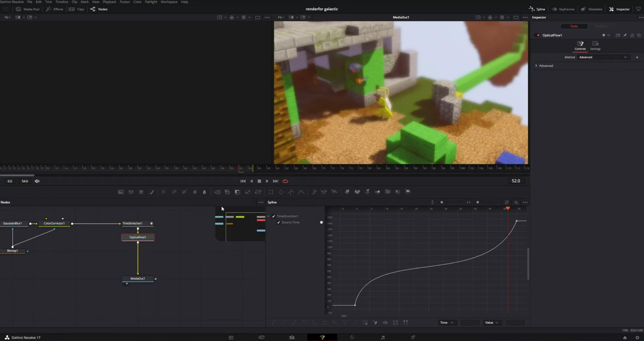
Task: Select the Ellipse mask tool
Action: pos(281,192)
